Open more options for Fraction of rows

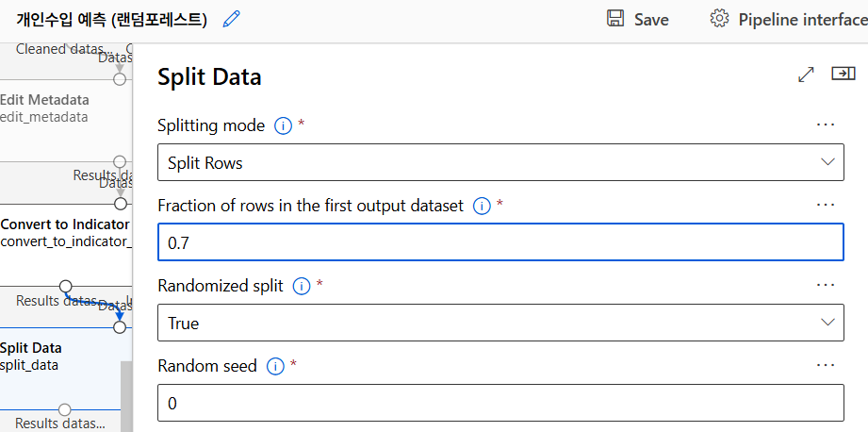[826, 205]
